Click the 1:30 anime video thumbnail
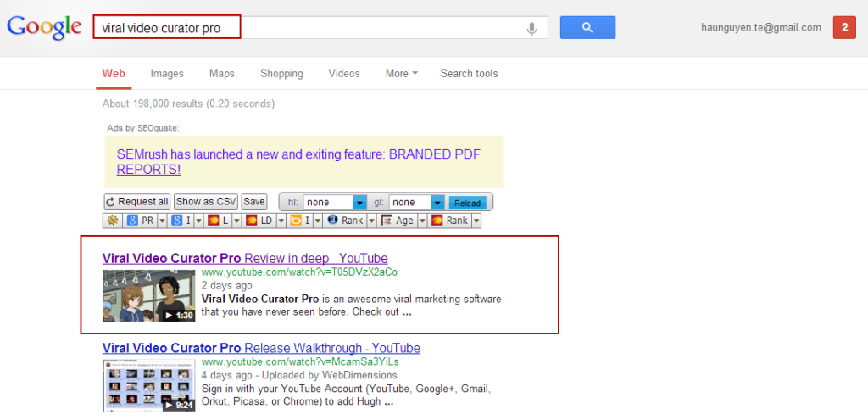The image size is (868, 420). click(149, 295)
